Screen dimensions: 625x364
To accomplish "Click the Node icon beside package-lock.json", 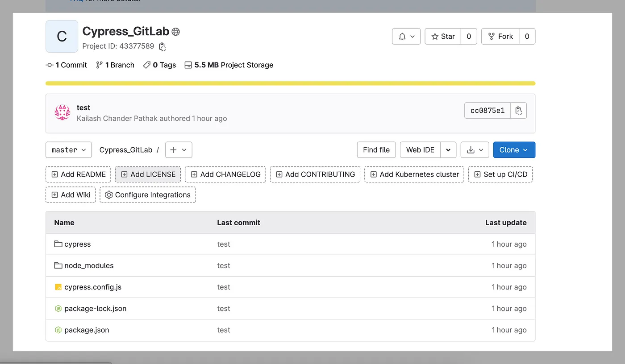I will point(58,309).
